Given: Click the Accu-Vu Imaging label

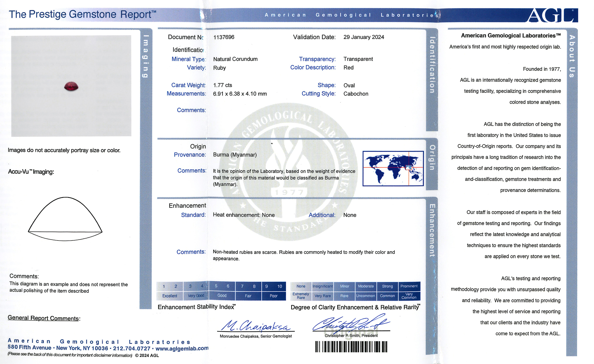Looking at the screenshot, I should click(31, 172).
